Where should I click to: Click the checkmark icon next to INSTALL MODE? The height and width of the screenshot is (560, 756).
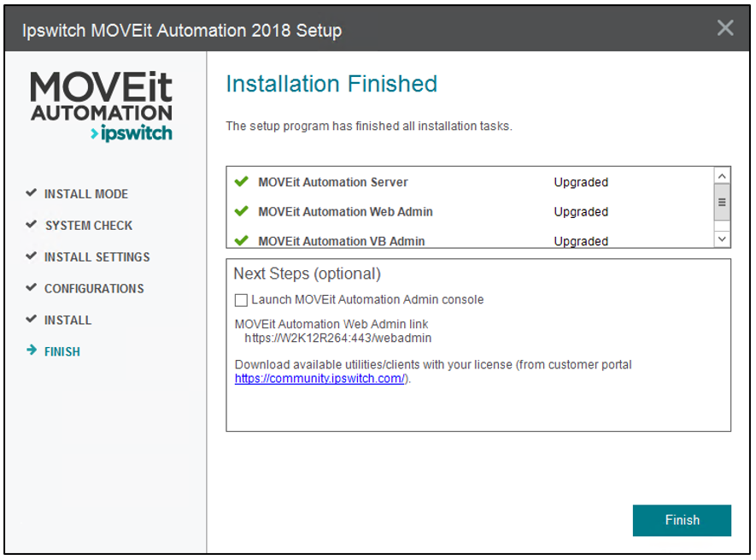click(32, 193)
